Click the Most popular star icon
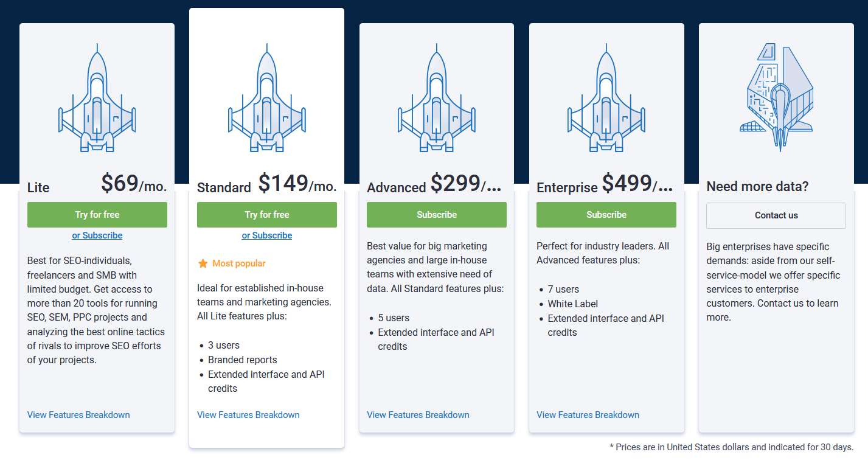 pos(203,263)
